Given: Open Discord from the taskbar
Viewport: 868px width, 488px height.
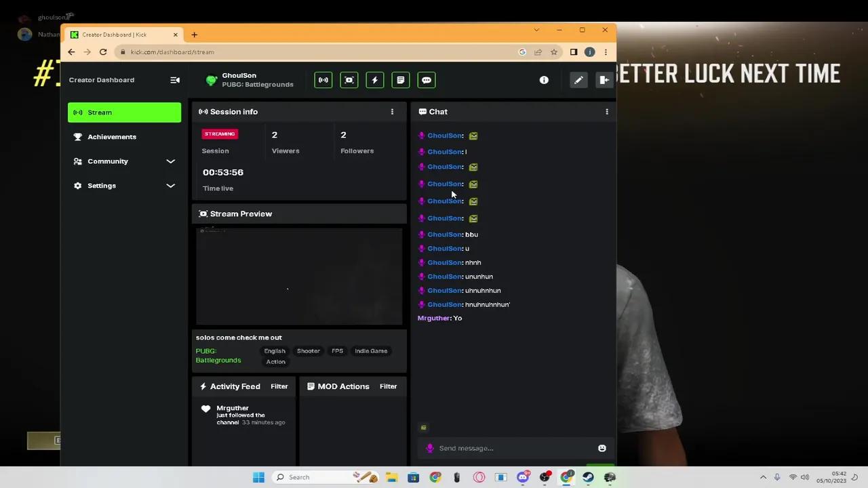Looking at the screenshot, I should click(523, 477).
